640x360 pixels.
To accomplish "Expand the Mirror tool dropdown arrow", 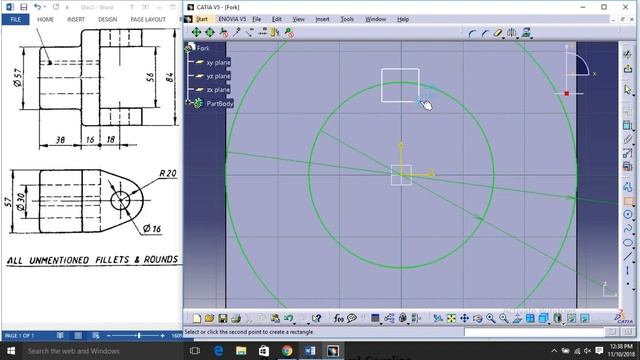I will pyautogui.click(x=517, y=38).
